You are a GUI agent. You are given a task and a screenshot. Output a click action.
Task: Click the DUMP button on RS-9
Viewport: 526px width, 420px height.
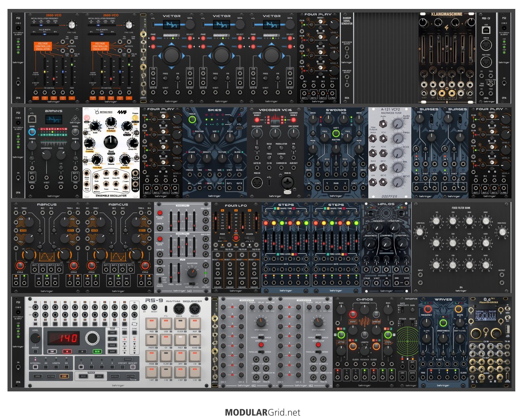pos(112,351)
